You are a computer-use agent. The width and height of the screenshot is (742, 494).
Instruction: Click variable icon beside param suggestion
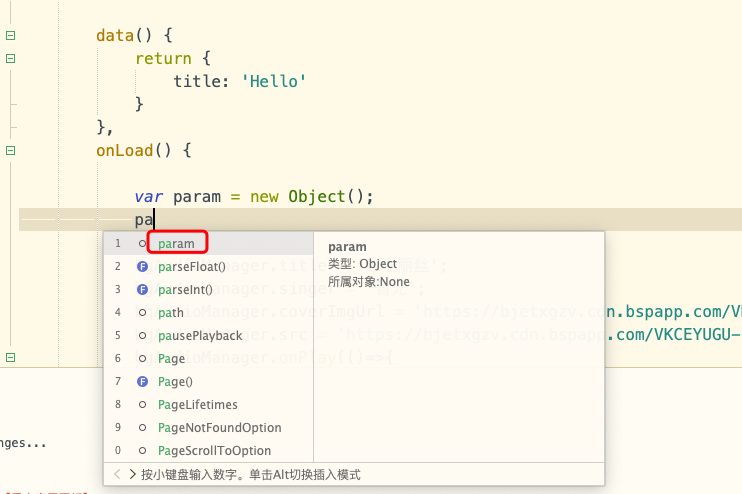142,244
